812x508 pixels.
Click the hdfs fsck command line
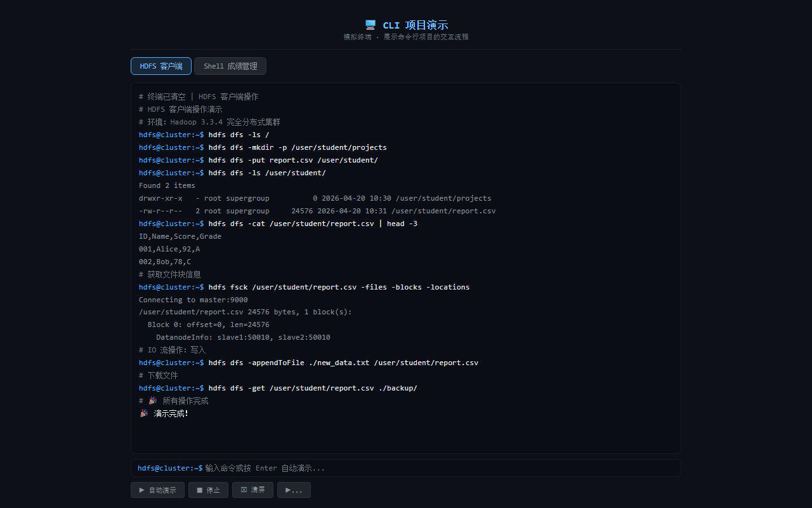(304, 287)
